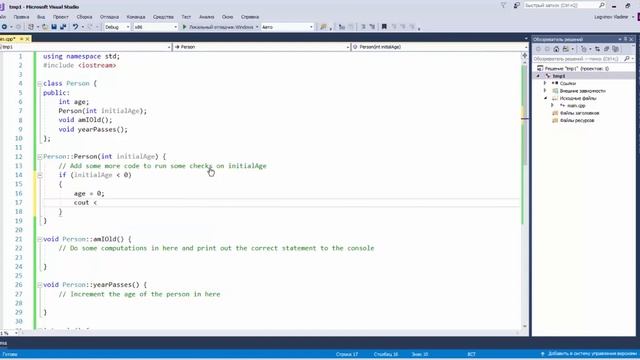Expand the Внешние зависимости node
The image size is (640, 360).
(x=545, y=91)
